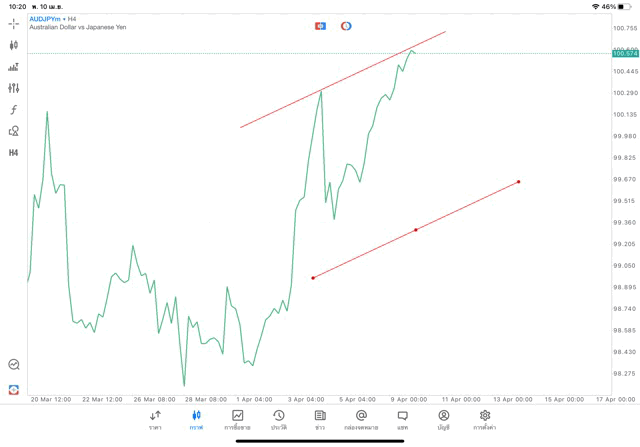Open the candlestick chart type selector

(13, 45)
